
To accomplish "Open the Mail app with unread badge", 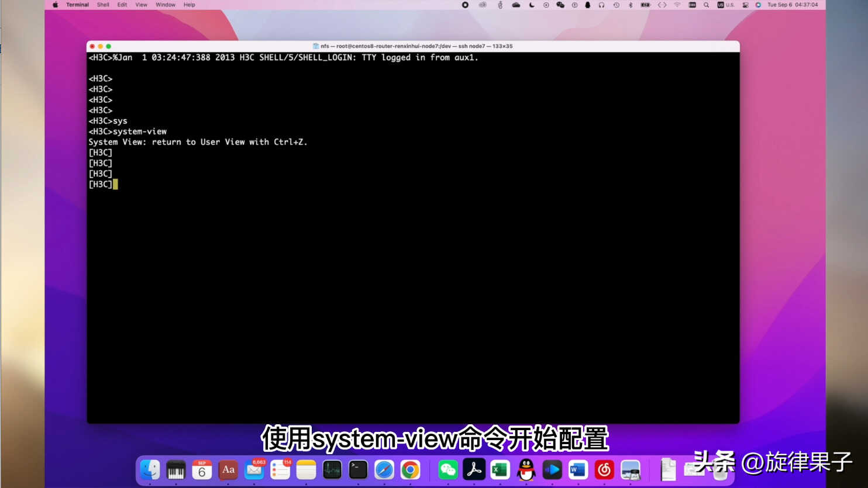I will click(254, 469).
